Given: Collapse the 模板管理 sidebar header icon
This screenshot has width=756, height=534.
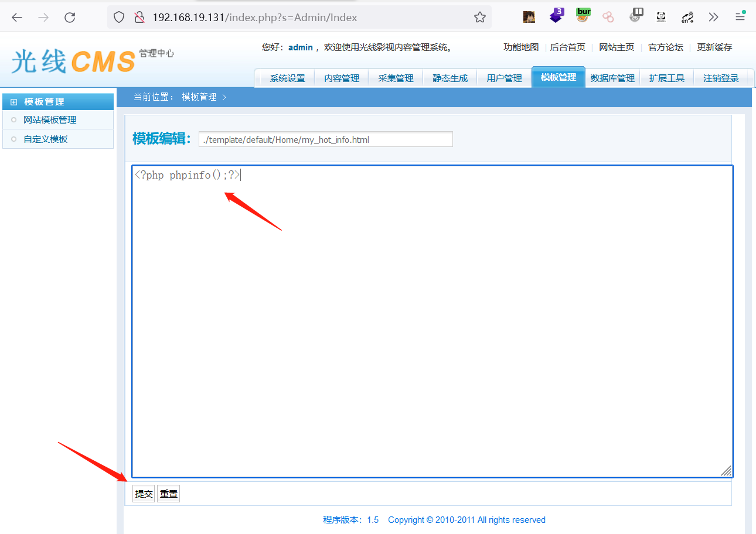Looking at the screenshot, I should pos(14,102).
